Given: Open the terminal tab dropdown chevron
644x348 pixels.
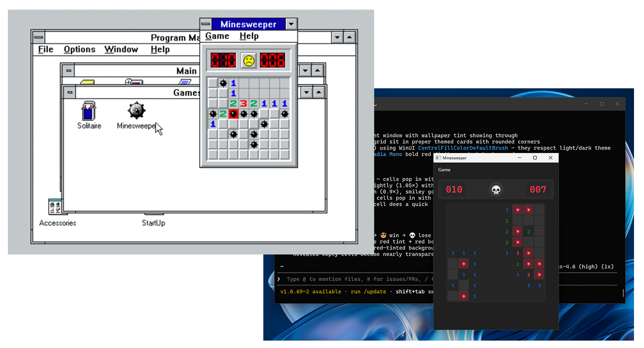Looking at the screenshot, I should tap(375, 104).
